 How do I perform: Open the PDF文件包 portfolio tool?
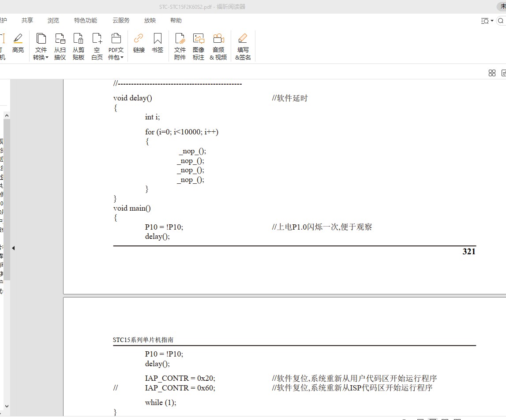tap(116, 46)
